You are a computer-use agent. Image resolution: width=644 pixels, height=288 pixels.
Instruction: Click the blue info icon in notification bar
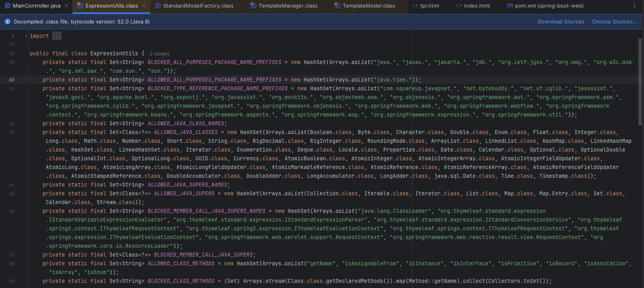[7, 22]
